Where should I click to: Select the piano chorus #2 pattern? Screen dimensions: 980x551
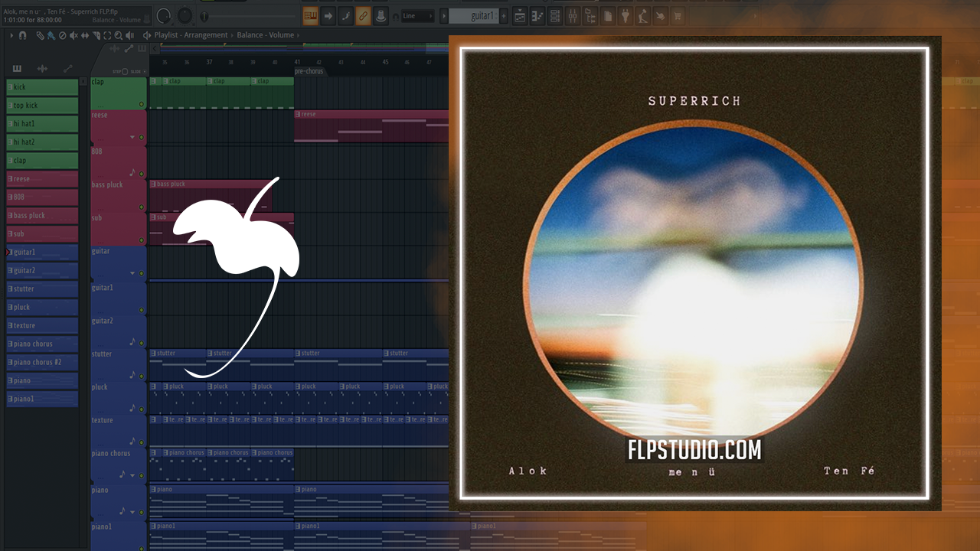[x=42, y=362]
